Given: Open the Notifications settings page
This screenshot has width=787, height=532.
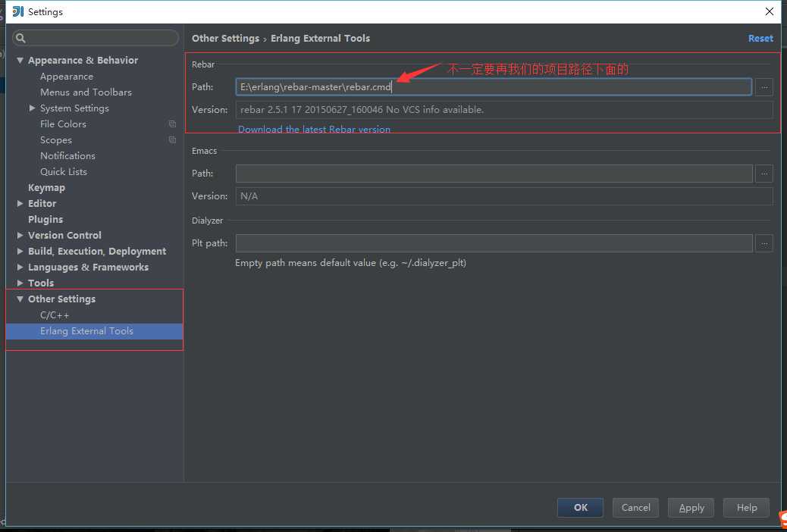Looking at the screenshot, I should [67, 155].
